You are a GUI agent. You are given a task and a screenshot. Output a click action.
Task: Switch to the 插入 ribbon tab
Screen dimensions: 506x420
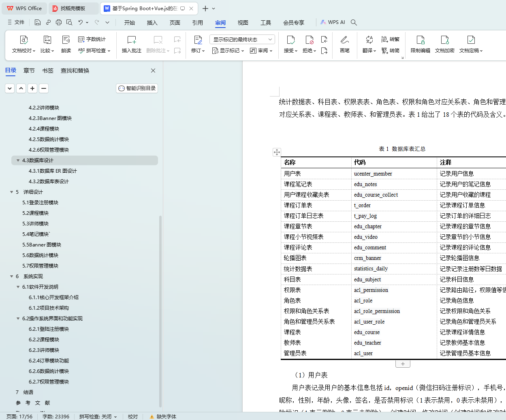click(x=152, y=23)
